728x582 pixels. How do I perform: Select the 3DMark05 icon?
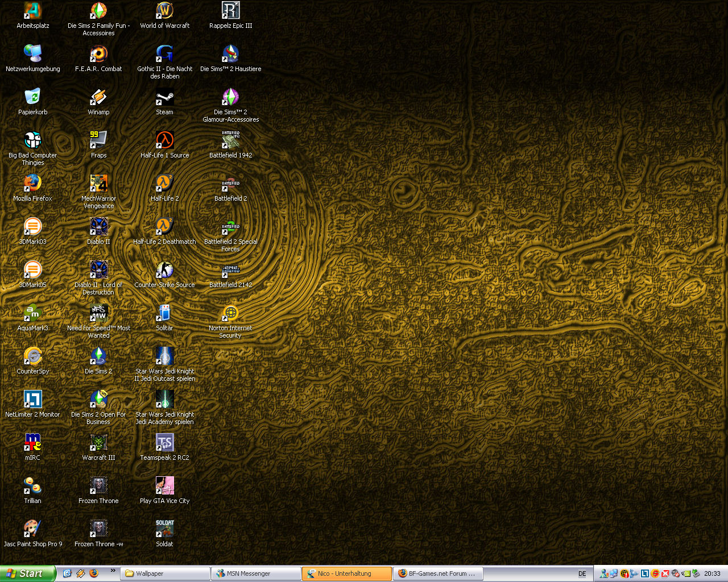point(33,275)
